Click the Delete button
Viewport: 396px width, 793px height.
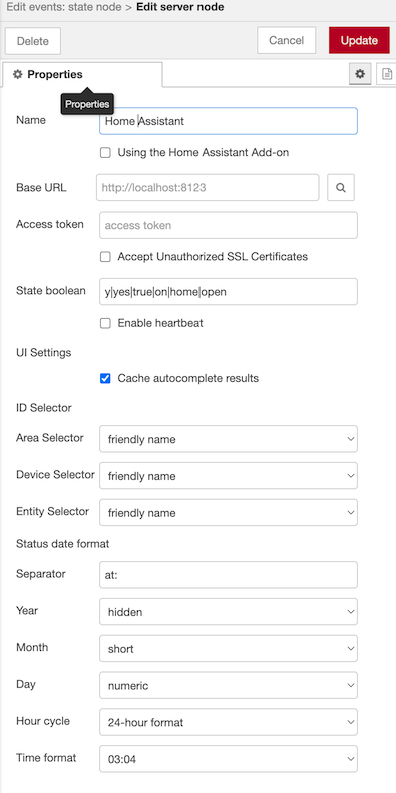[33, 41]
